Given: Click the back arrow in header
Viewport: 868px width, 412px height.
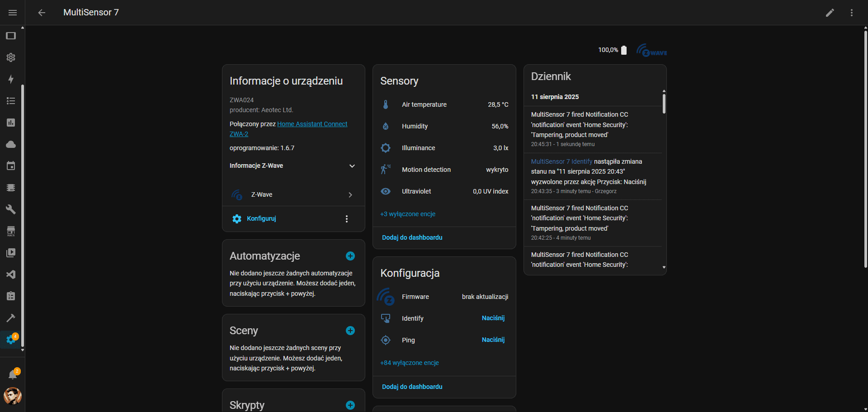Looking at the screenshot, I should pos(42,13).
